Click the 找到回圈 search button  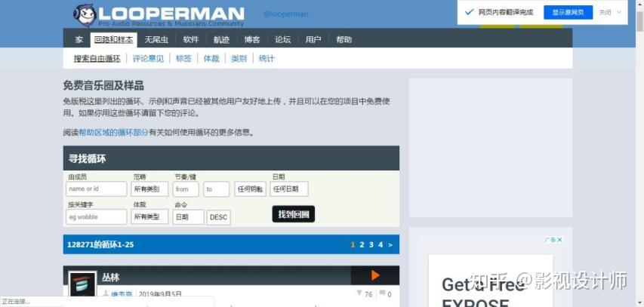[293, 214]
